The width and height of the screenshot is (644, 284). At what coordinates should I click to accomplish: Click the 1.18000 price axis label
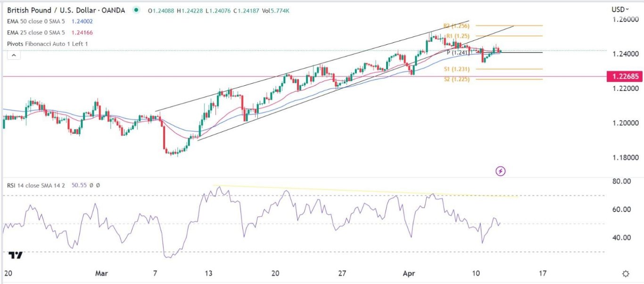625,158
